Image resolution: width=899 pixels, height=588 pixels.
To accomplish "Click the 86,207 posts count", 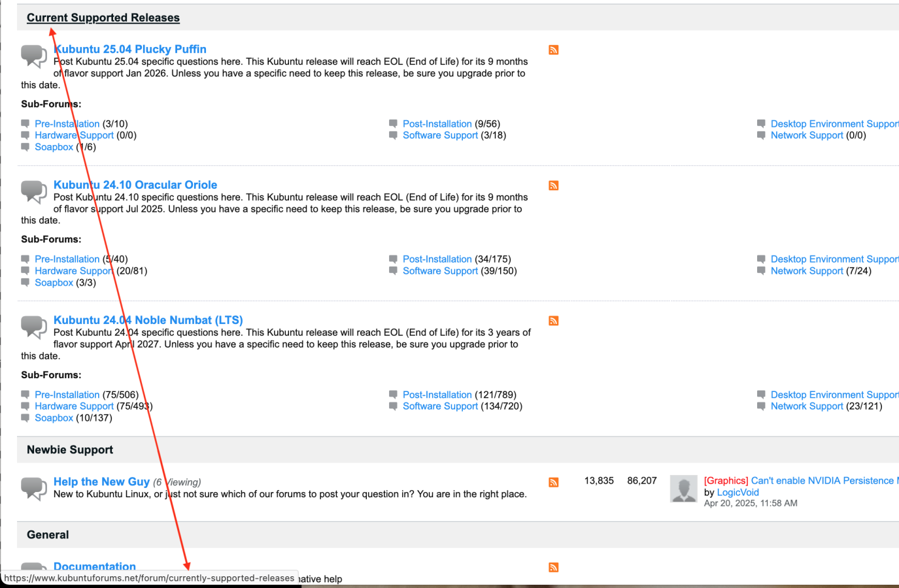I will click(x=642, y=481).
